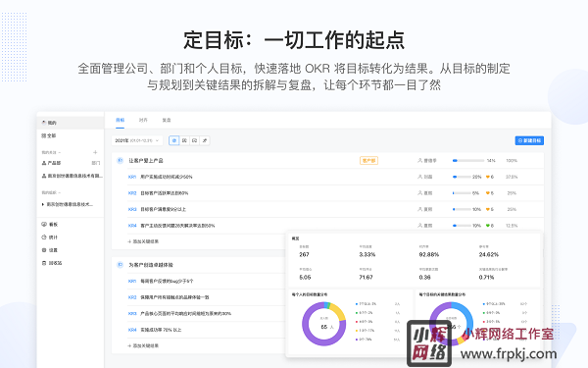Select the second view-mode icon in toggle group
The image size is (588, 368).
click(184, 140)
